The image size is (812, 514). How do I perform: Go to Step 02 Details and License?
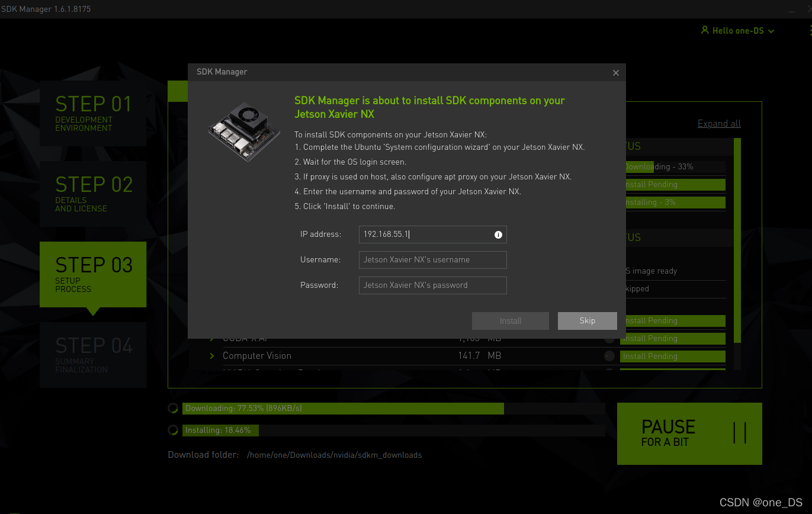(93, 194)
